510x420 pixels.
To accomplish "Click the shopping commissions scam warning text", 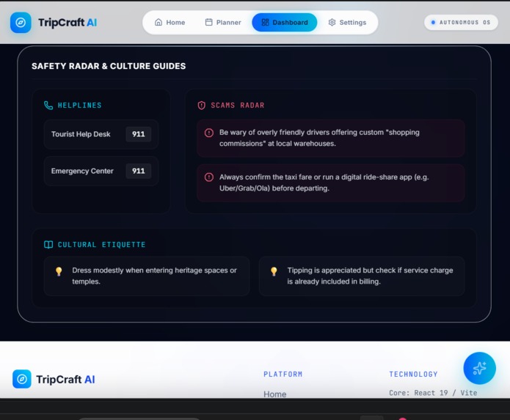I will (x=319, y=138).
